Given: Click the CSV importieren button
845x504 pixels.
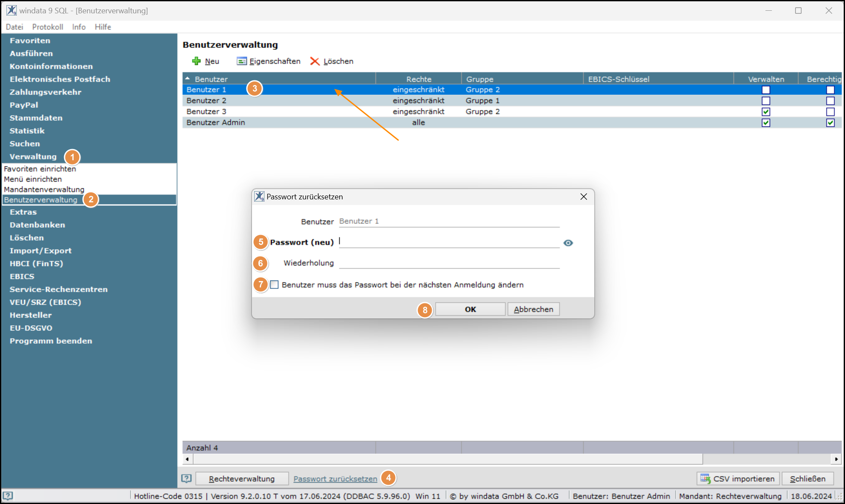Looking at the screenshot, I should (x=738, y=478).
